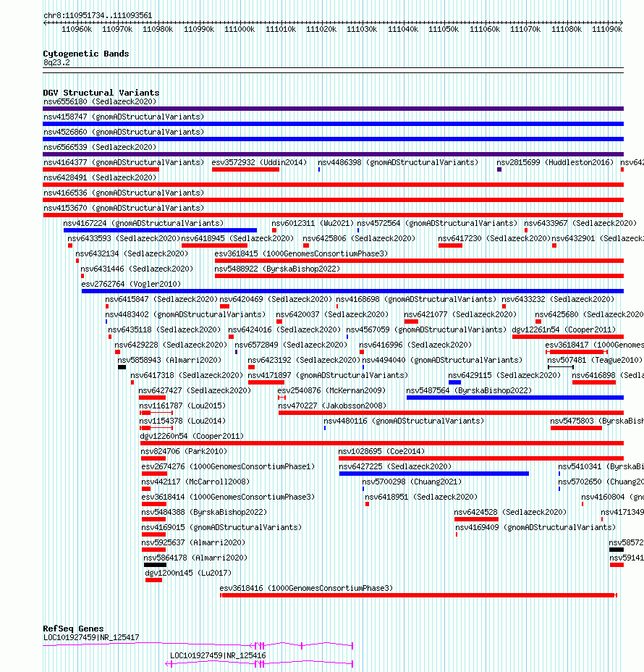Open the nsv1028695 (Coe2014) label
The height and width of the screenshot is (672, 644).
(381, 451)
